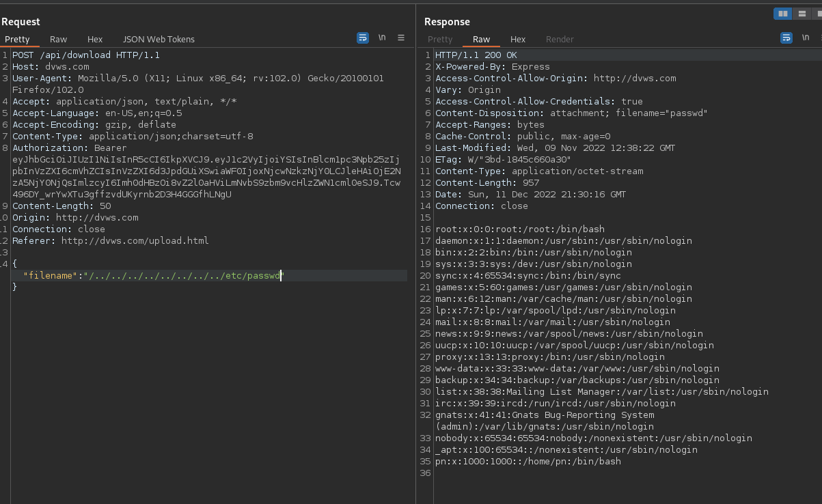Click the Access-Control-Allow-Origin response header
822x504 pixels.
pyautogui.click(x=556, y=79)
